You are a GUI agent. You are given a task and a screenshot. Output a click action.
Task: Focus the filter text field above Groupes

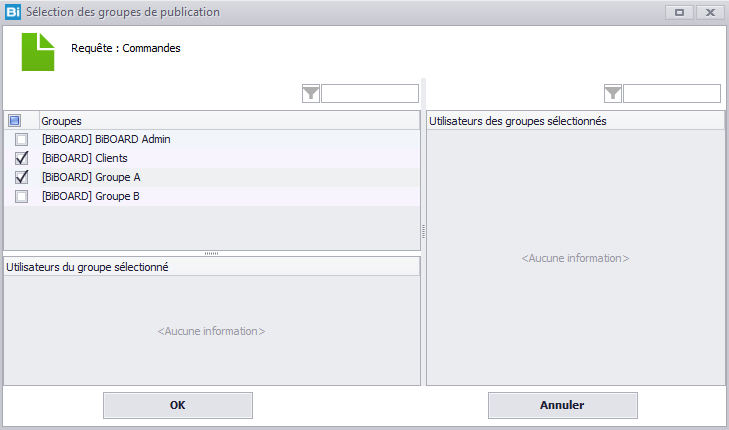370,93
